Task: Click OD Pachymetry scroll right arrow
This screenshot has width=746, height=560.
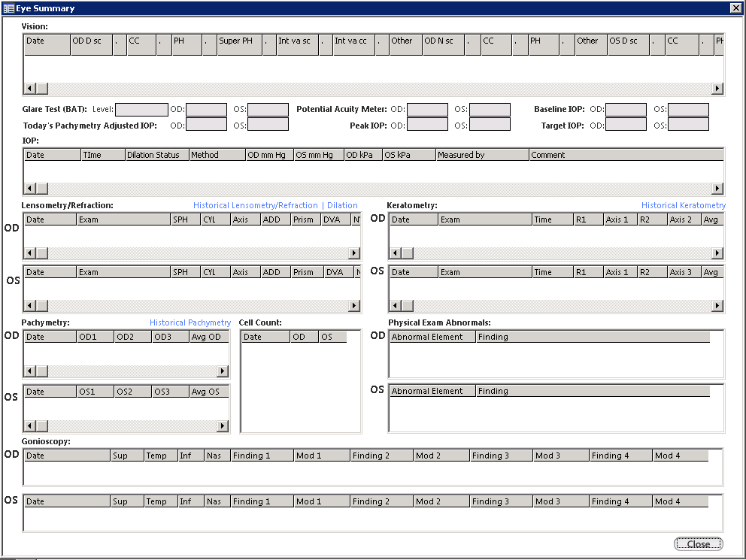Action: [x=222, y=371]
